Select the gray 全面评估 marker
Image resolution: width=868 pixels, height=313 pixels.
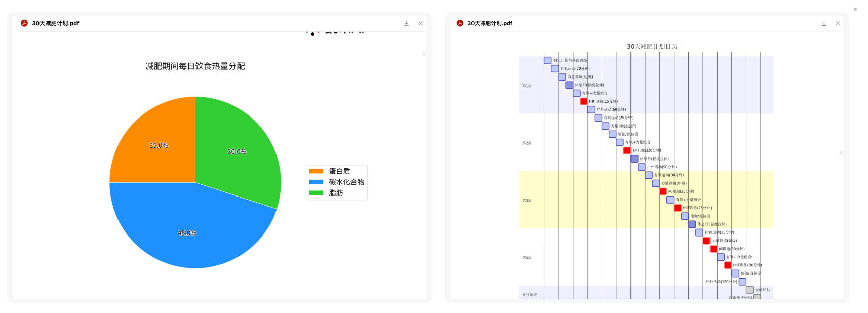[x=749, y=290]
